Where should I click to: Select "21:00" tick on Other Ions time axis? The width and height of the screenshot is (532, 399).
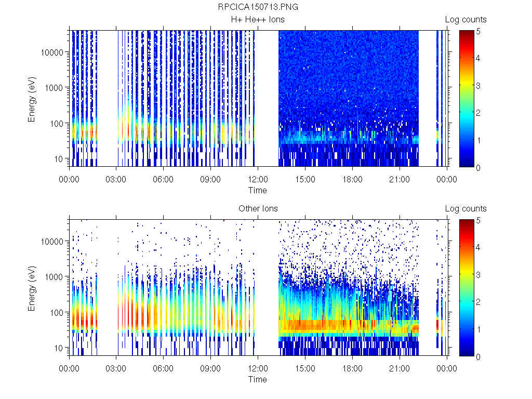click(400, 368)
